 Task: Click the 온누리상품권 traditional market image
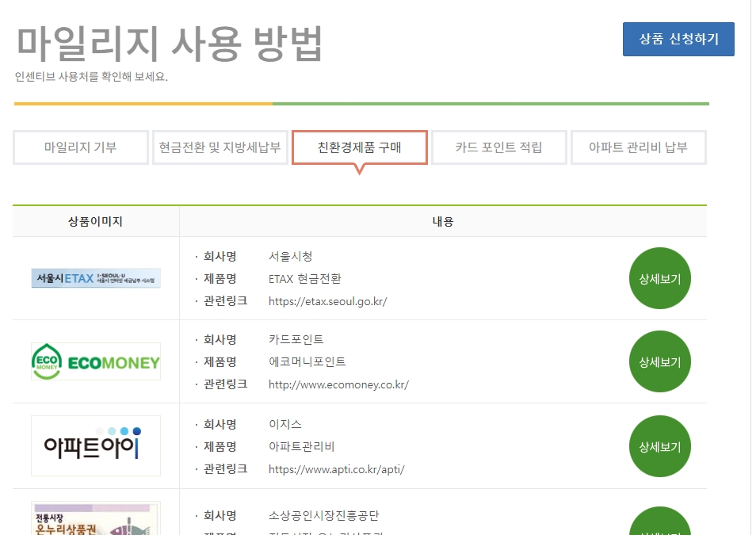coord(95,519)
